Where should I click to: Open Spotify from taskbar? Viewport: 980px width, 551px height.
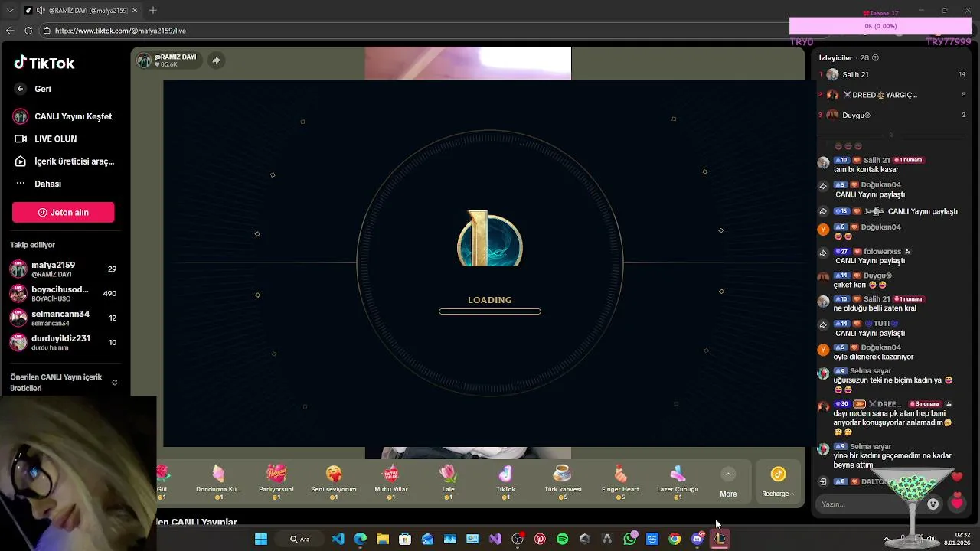563,539
